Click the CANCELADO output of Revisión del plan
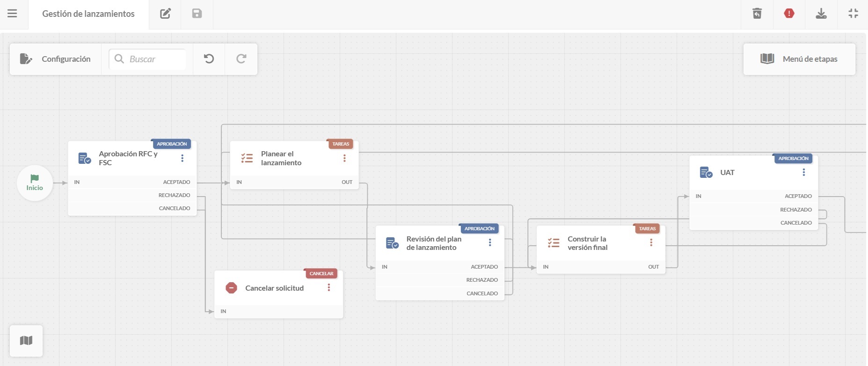The height and width of the screenshot is (366, 868). [482, 293]
